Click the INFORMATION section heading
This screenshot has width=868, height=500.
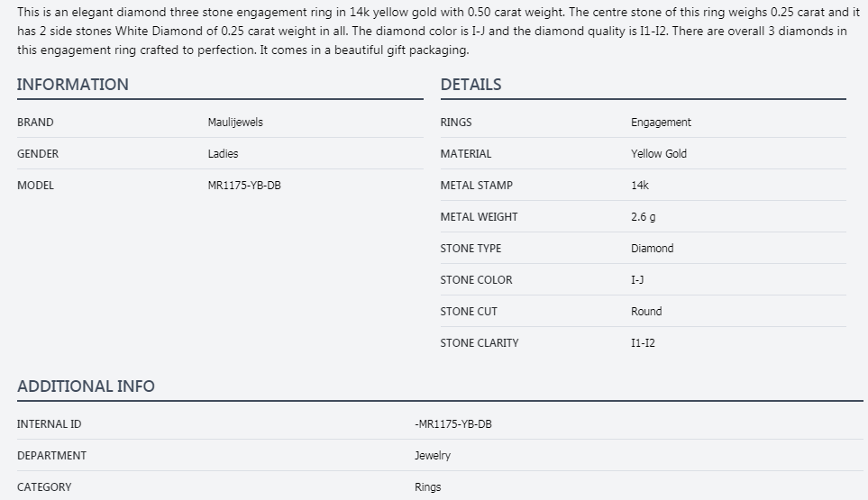click(x=72, y=85)
